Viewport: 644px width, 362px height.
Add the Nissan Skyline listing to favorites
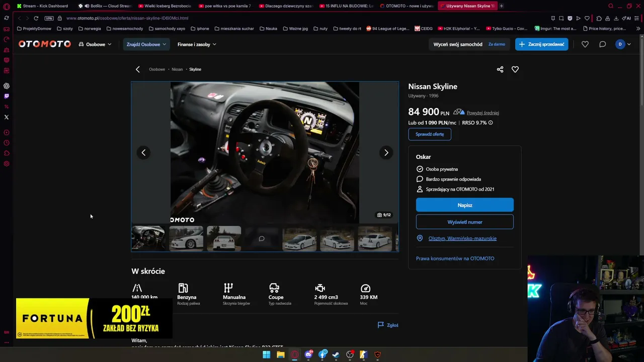[515, 69]
